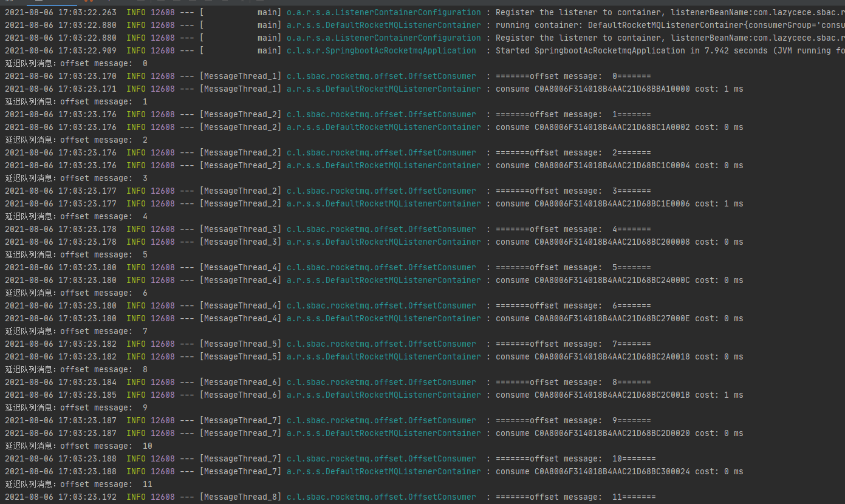Screen dimensions: 845x504
Task: Select logger name c.l.s.r.SpringbootAcRocketmqApplication
Action: (381, 50)
